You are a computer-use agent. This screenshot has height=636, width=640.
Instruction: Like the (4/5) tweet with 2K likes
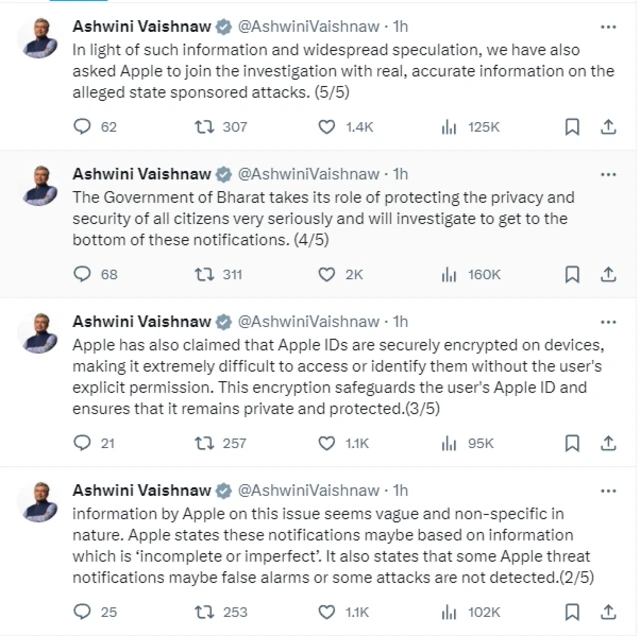point(327,274)
